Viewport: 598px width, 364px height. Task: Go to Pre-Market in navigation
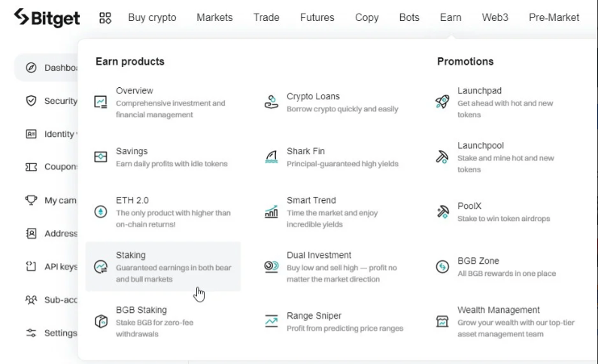click(x=554, y=17)
